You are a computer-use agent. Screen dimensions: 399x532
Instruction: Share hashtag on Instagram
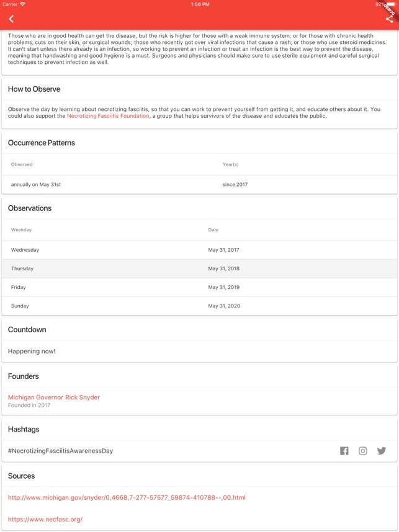point(363,451)
